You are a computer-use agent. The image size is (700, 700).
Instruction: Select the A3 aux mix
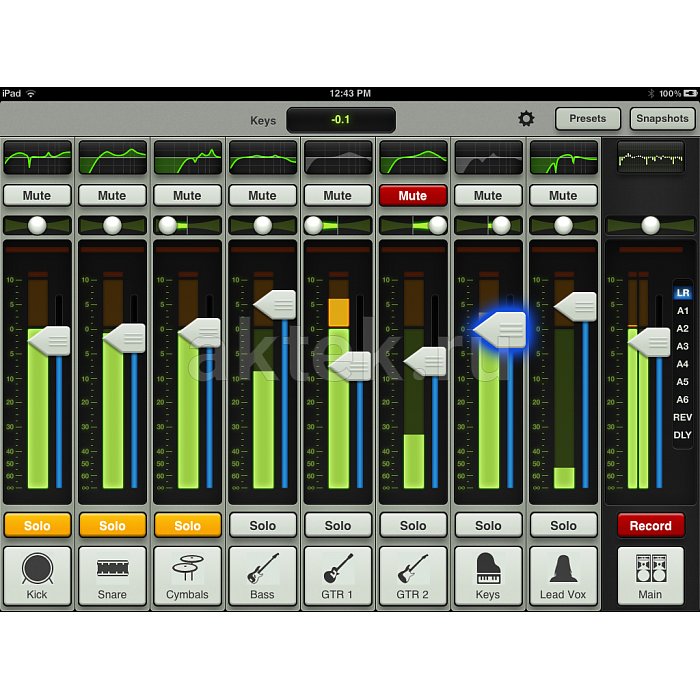click(x=683, y=346)
